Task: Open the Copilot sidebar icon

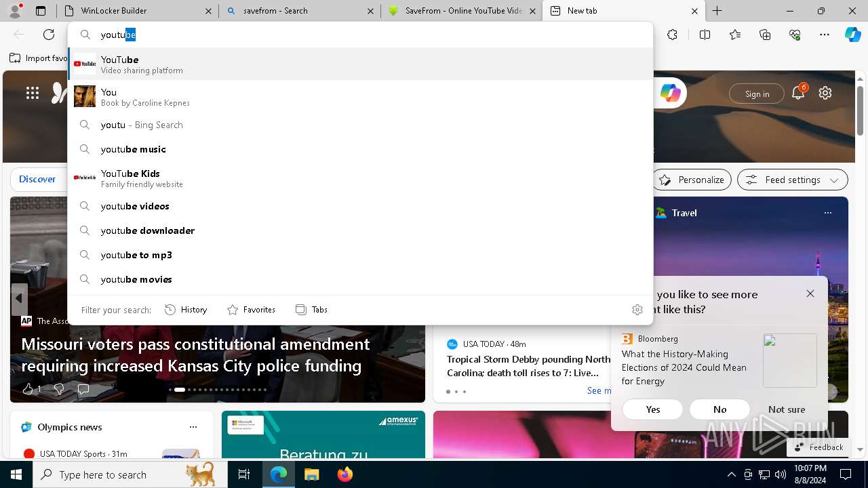Action: 852,35
